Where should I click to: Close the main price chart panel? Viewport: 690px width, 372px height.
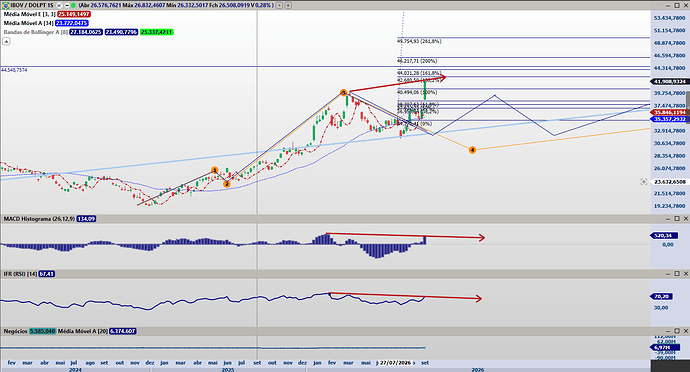pos(686,5)
